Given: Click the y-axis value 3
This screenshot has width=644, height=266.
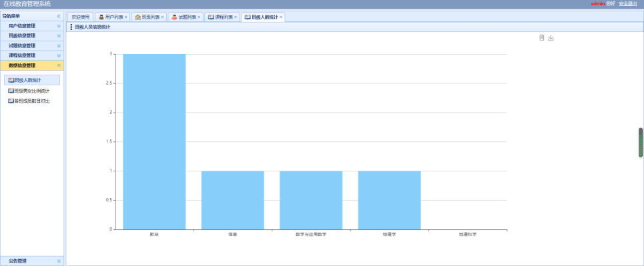Looking at the screenshot, I should pyautogui.click(x=111, y=54).
